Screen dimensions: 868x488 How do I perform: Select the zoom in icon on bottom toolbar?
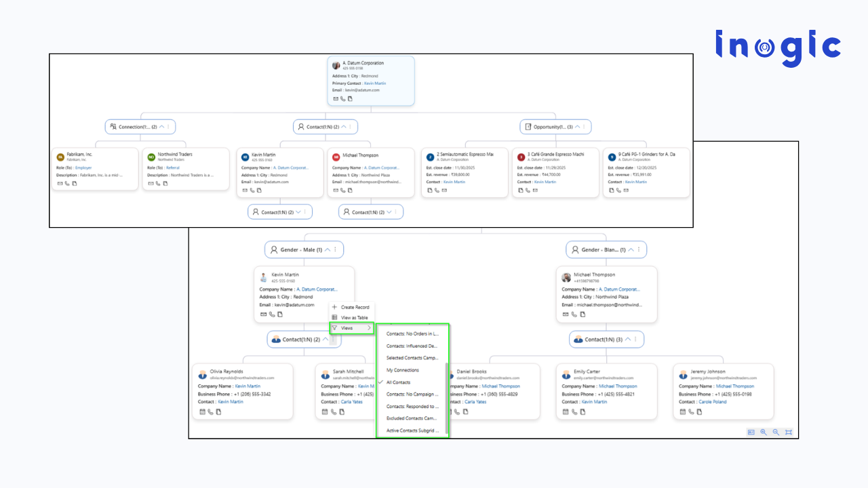click(x=763, y=432)
